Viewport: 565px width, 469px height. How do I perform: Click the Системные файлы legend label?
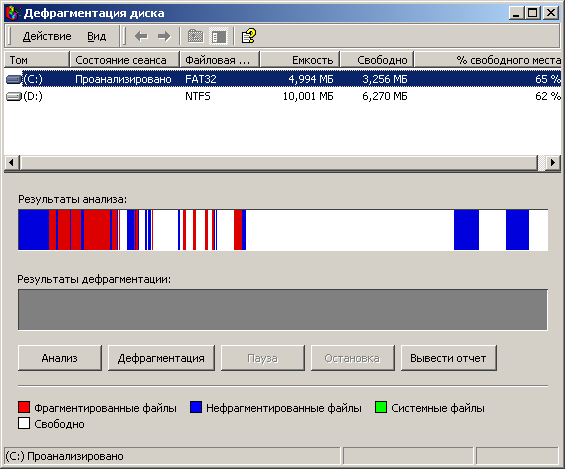(x=438, y=408)
